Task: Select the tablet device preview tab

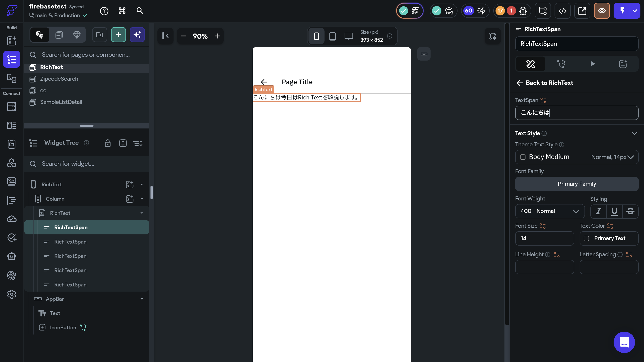Action: coord(333,36)
